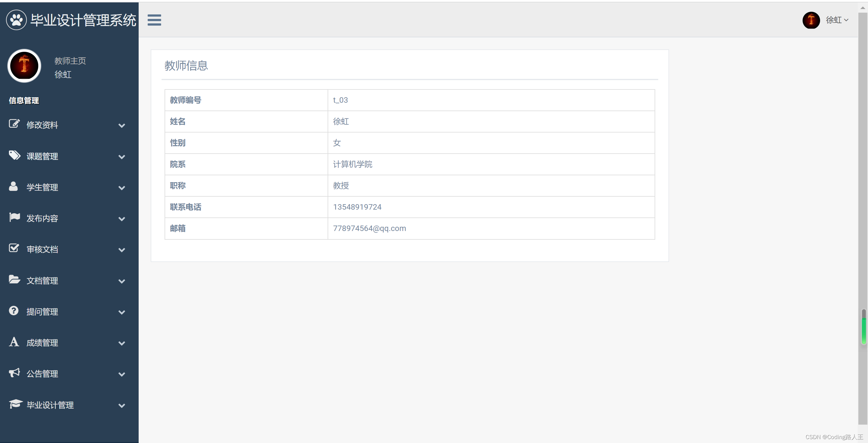Image resolution: width=868 pixels, height=443 pixels.
Task: Click the open folder icon for 文档管理
Action: (14, 279)
